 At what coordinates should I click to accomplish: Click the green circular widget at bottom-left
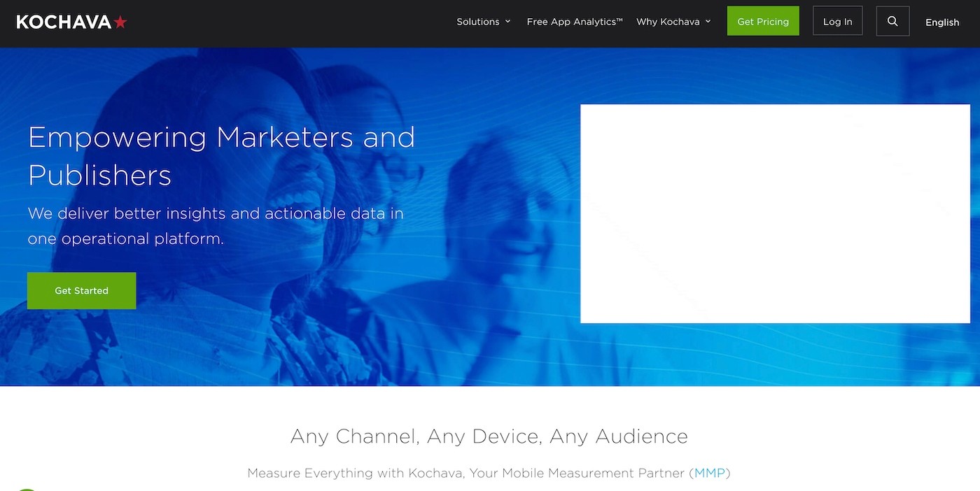pyautogui.click(x=26, y=489)
